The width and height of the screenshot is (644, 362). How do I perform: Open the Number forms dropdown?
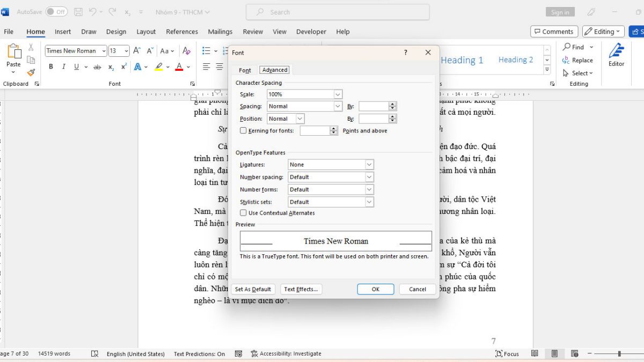pos(369,189)
